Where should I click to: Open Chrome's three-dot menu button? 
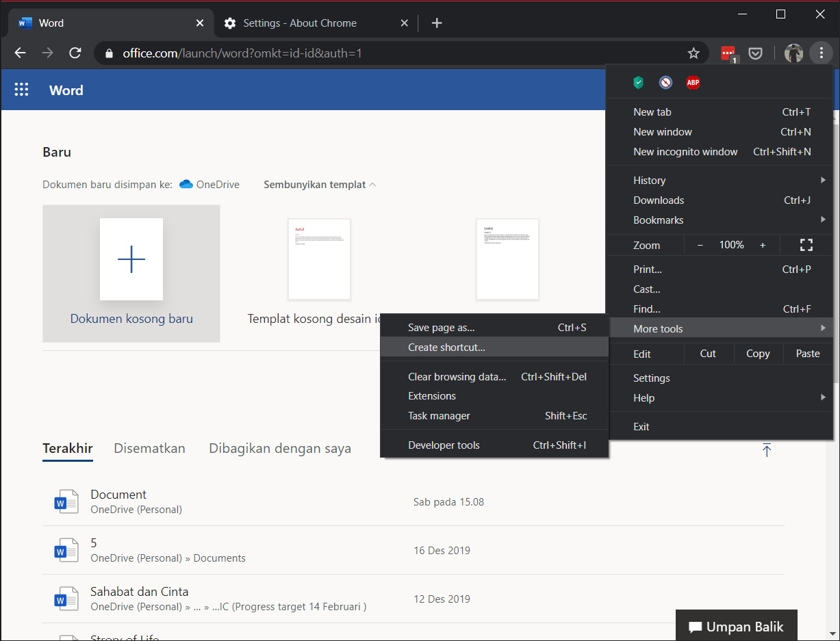(x=820, y=53)
